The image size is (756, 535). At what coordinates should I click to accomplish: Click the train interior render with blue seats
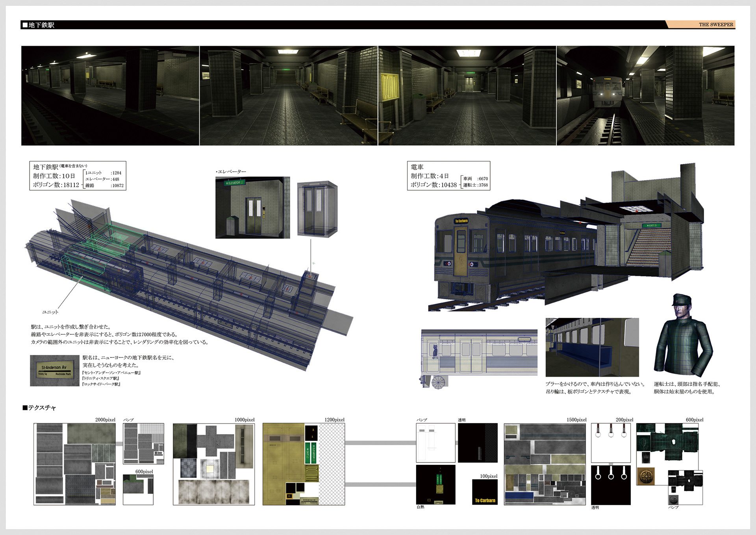click(x=592, y=347)
